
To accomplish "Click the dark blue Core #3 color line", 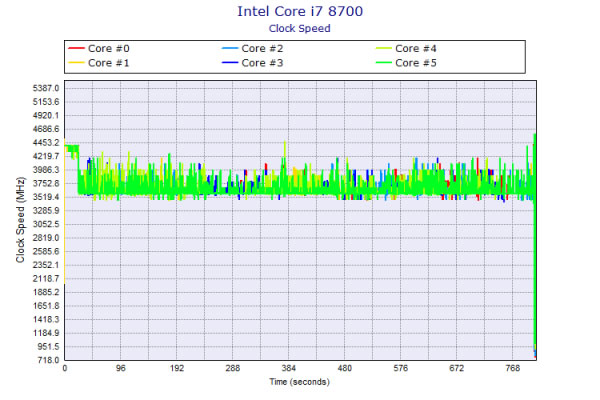I will click(230, 63).
